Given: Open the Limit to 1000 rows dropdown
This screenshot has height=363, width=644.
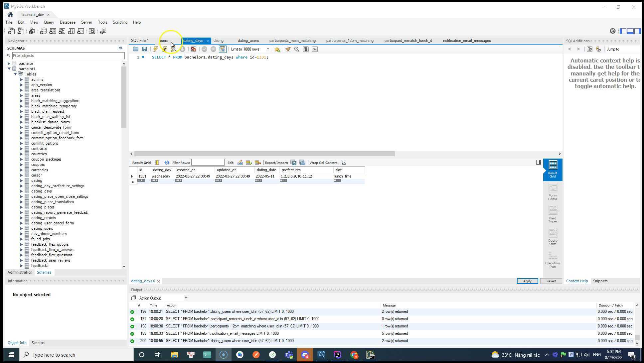Looking at the screenshot, I should (250, 49).
